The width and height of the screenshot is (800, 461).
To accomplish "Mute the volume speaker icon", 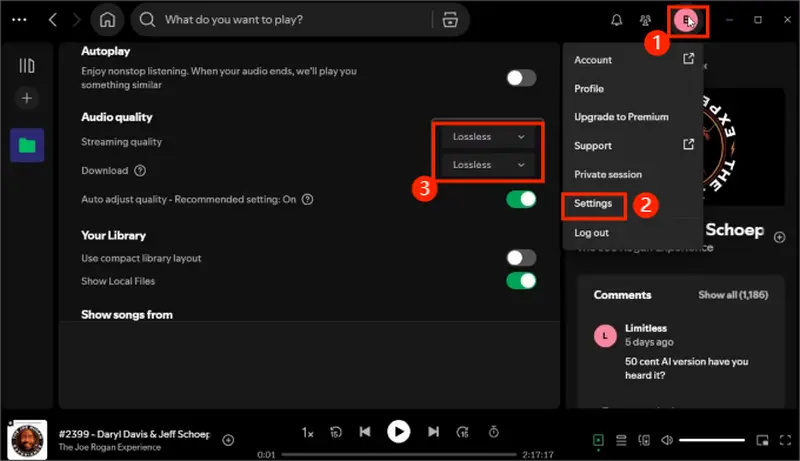I will pos(666,440).
